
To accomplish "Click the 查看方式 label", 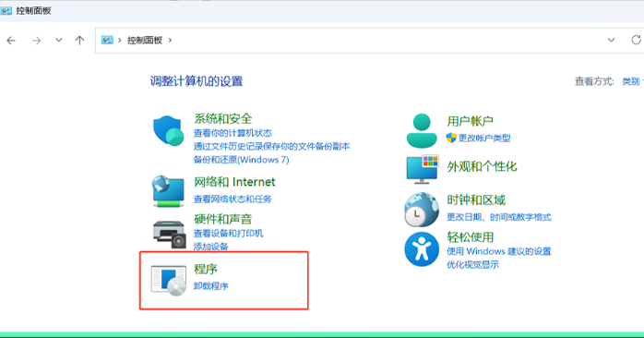I will pos(594,81).
